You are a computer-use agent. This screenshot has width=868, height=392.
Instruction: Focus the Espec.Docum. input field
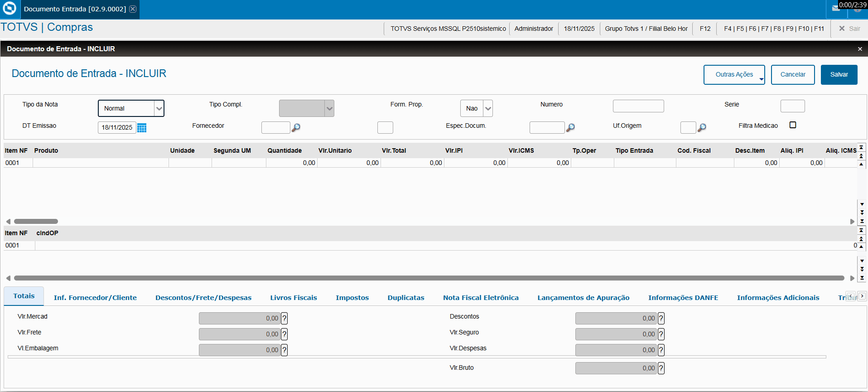coord(547,128)
